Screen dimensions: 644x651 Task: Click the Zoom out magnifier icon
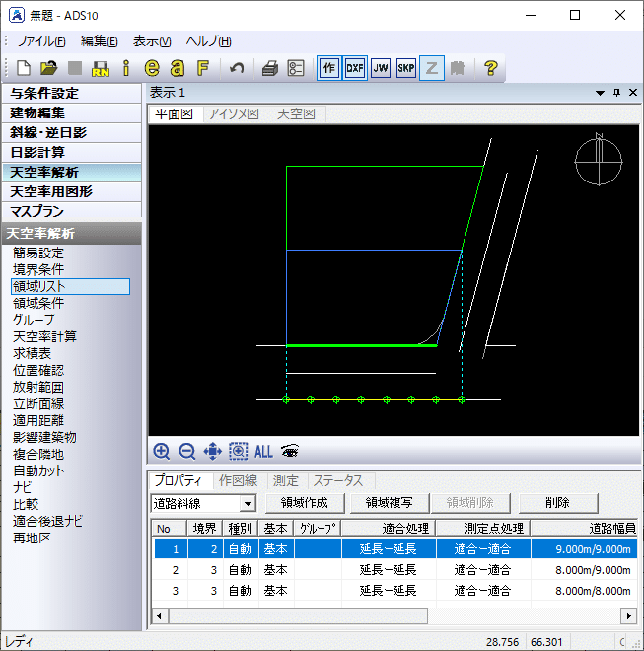point(187,452)
